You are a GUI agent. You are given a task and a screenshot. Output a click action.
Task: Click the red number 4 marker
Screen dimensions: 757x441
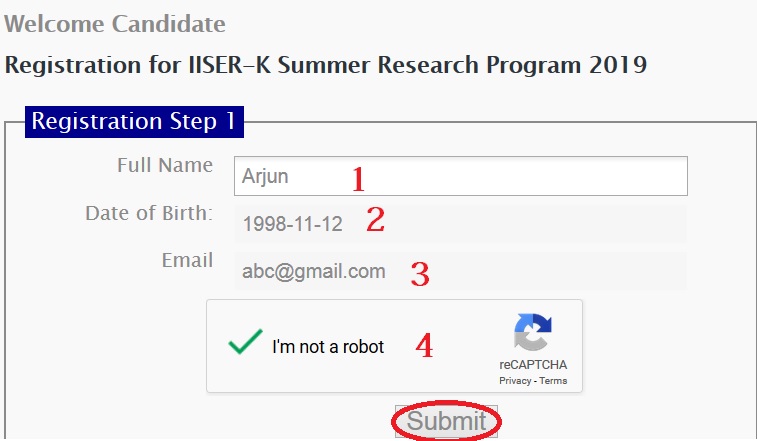(425, 347)
